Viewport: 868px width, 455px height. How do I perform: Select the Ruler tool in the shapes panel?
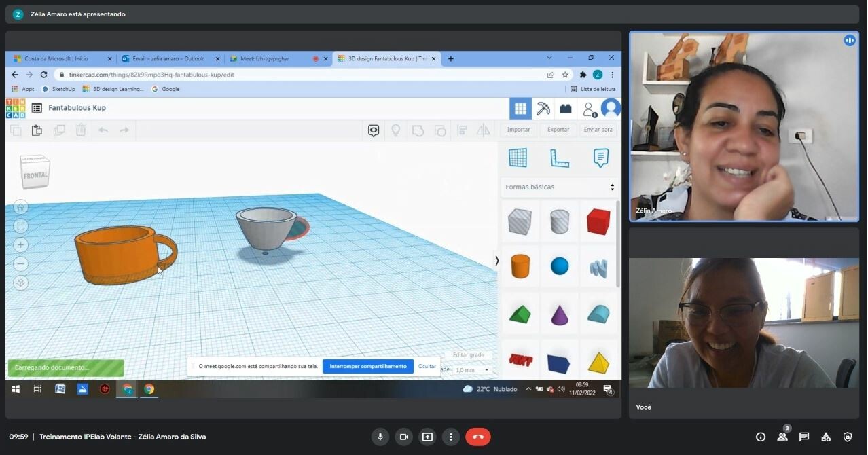click(559, 158)
